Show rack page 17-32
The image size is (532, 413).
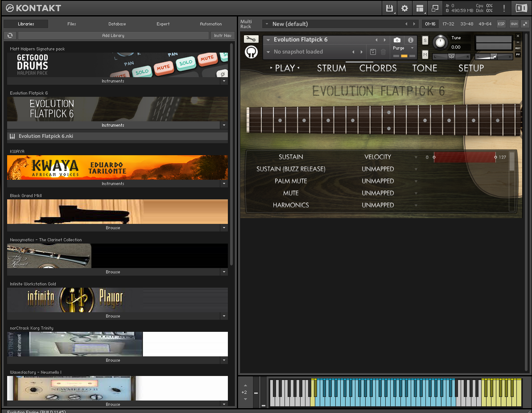click(448, 24)
